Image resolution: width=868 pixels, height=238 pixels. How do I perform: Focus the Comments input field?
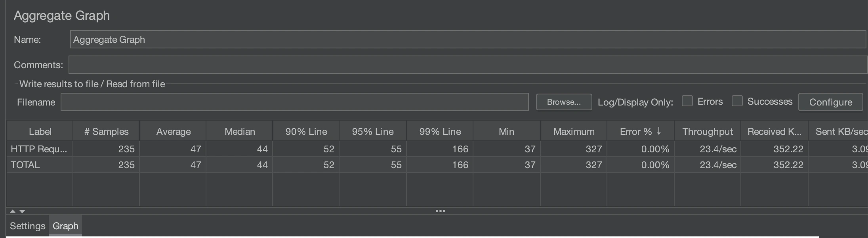coord(467,65)
